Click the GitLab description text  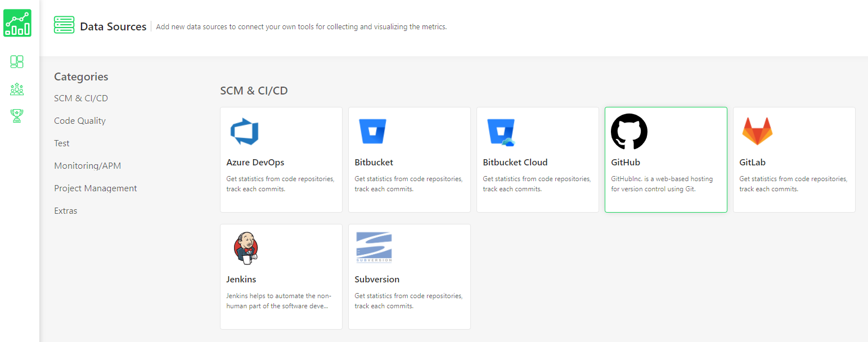click(x=793, y=184)
